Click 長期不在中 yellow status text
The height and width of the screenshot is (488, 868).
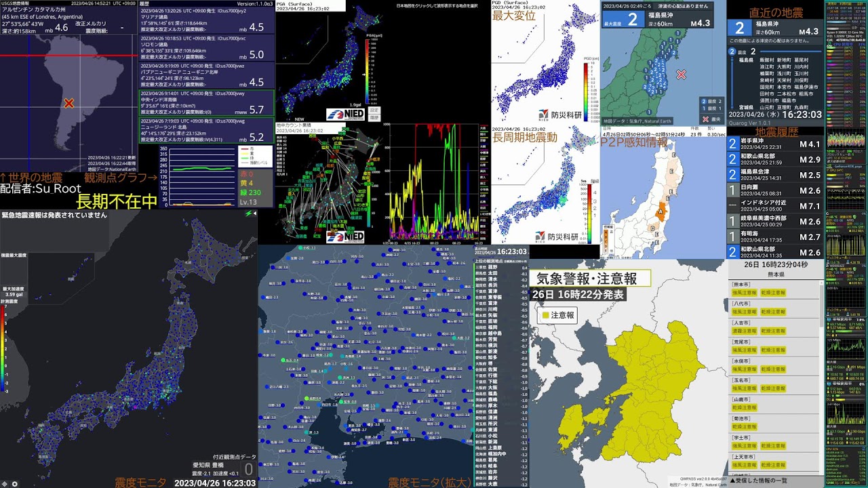pos(117,201)
